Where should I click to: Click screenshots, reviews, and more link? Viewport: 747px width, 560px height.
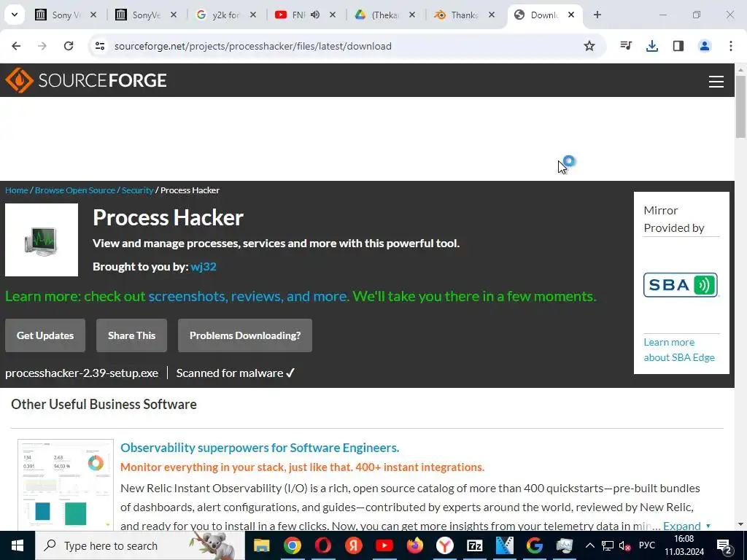point(249,296)
